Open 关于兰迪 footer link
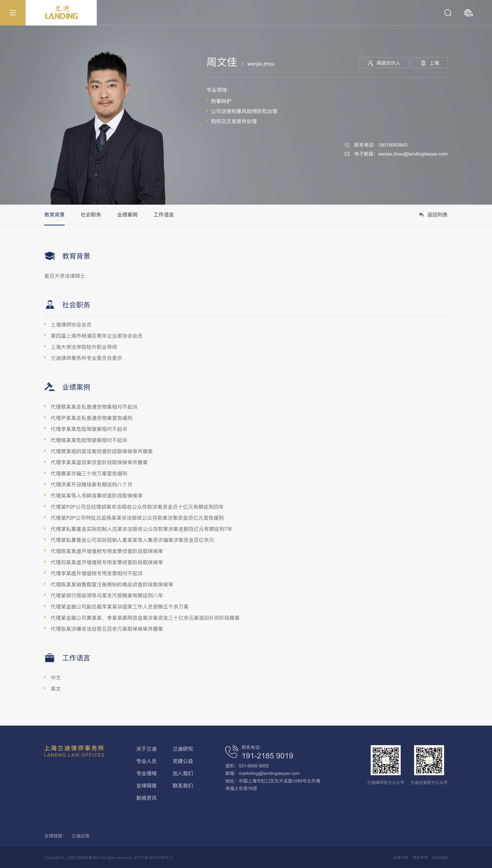This screenshot has height=868, width=492. click(146, 749)
